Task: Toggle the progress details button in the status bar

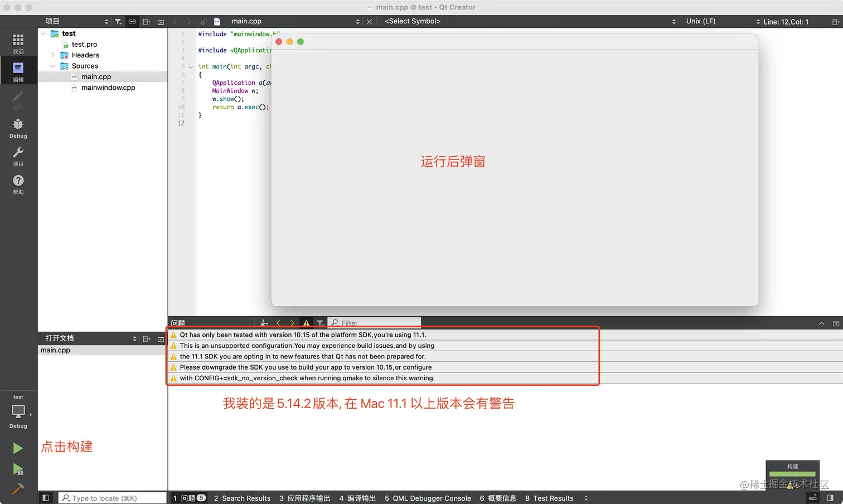Action: (x=812, y=498)
